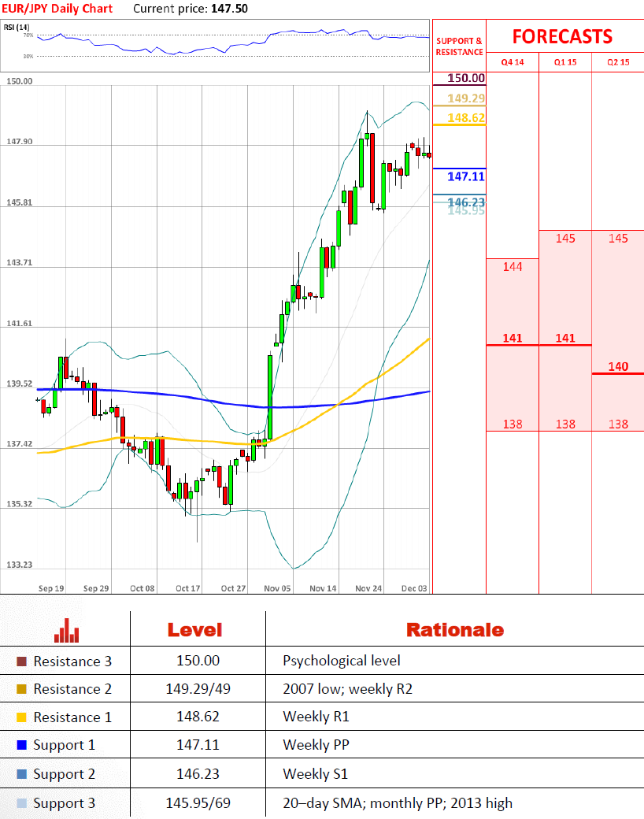Image resolution: width=644 pixels, height=819 pixels.
Task: Click the Sep 19 date axis label
Action: click(x=51, y=588)
